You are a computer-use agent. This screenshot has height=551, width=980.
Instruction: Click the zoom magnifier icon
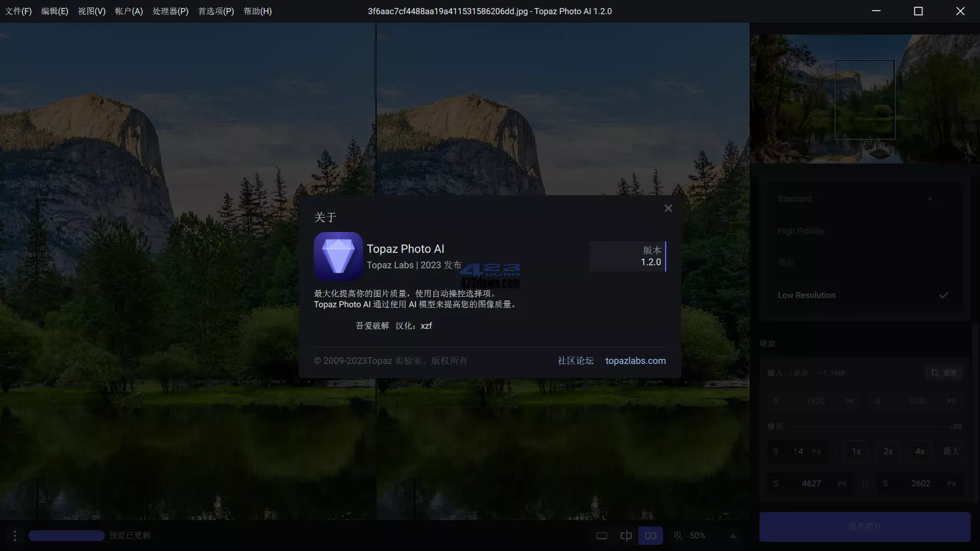pyautogui.click(x=678, y=536)
